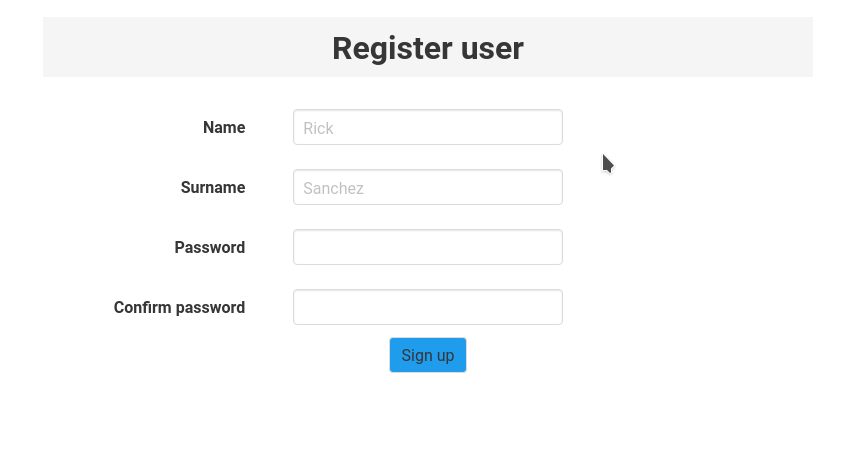Click the "Sanchez" placeholder text

pos(333,188)
